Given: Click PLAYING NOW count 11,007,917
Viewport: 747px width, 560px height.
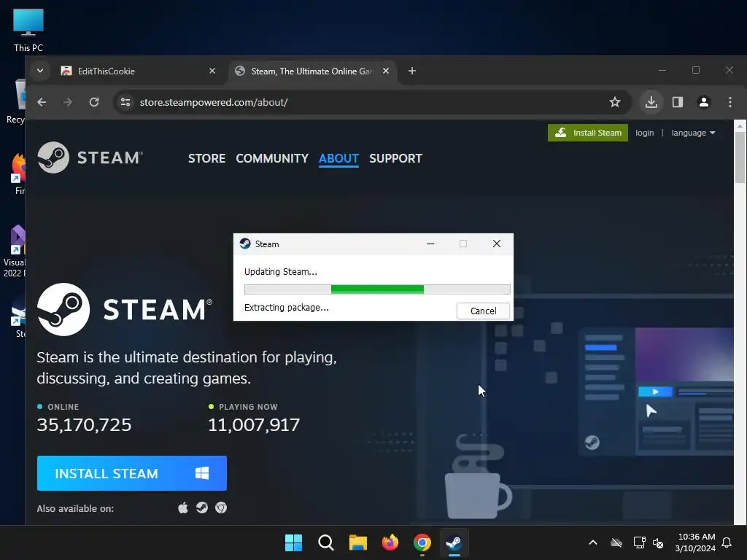Looking at the screenshot, I should [x=254, y=424].
